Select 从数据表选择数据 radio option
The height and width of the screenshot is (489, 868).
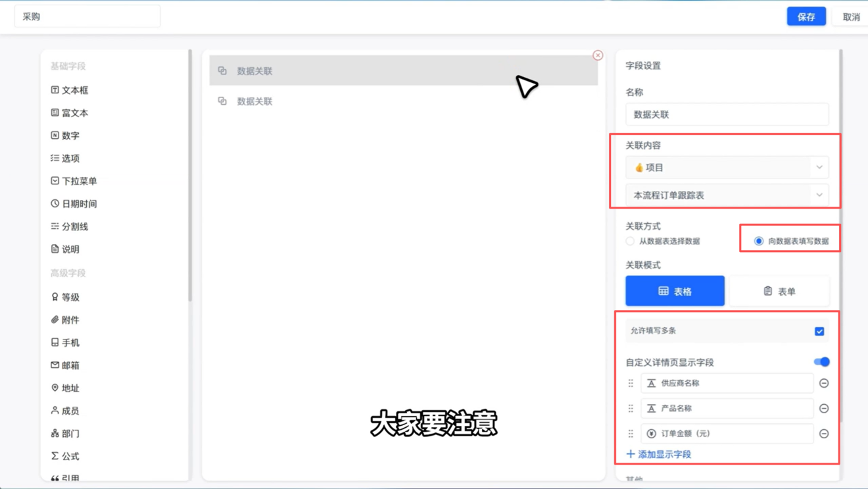(x=630, y=242)
